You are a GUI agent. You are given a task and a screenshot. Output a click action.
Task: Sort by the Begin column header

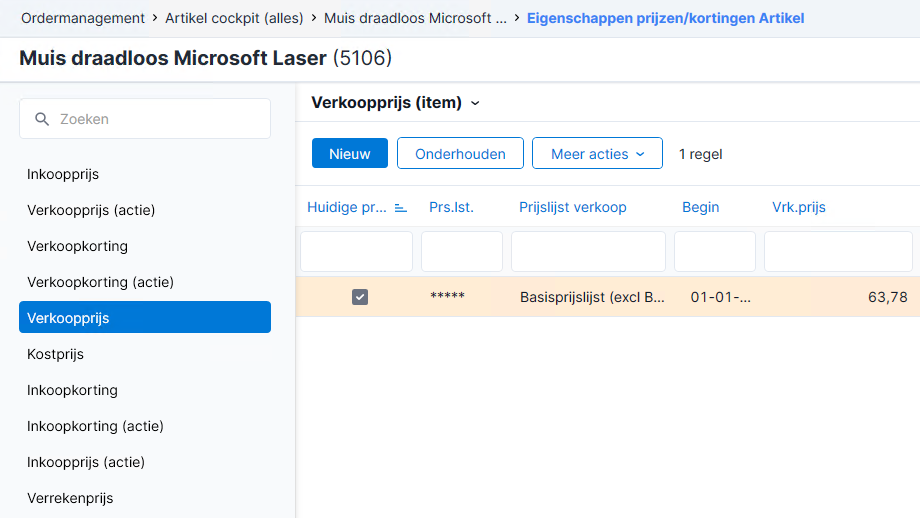tap(700, 208)
